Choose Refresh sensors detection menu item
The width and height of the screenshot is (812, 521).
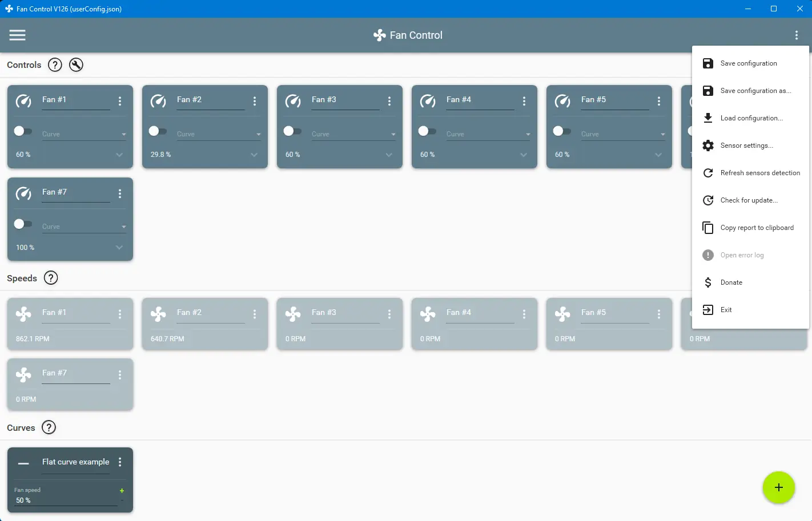tap(750, 173)
